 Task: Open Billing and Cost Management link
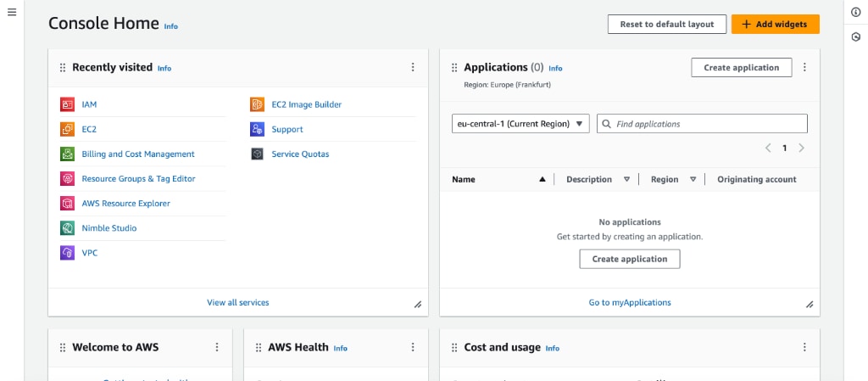(x=138, y=154)
